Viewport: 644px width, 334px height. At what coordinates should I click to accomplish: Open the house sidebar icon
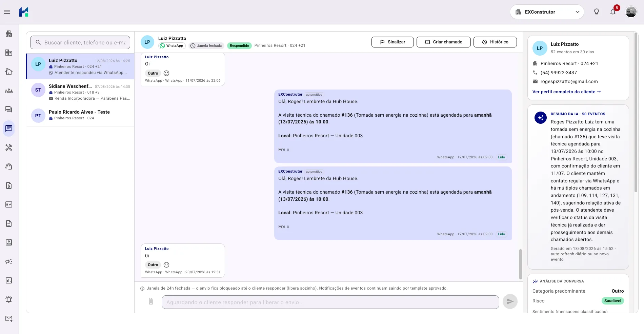(9, 71)
